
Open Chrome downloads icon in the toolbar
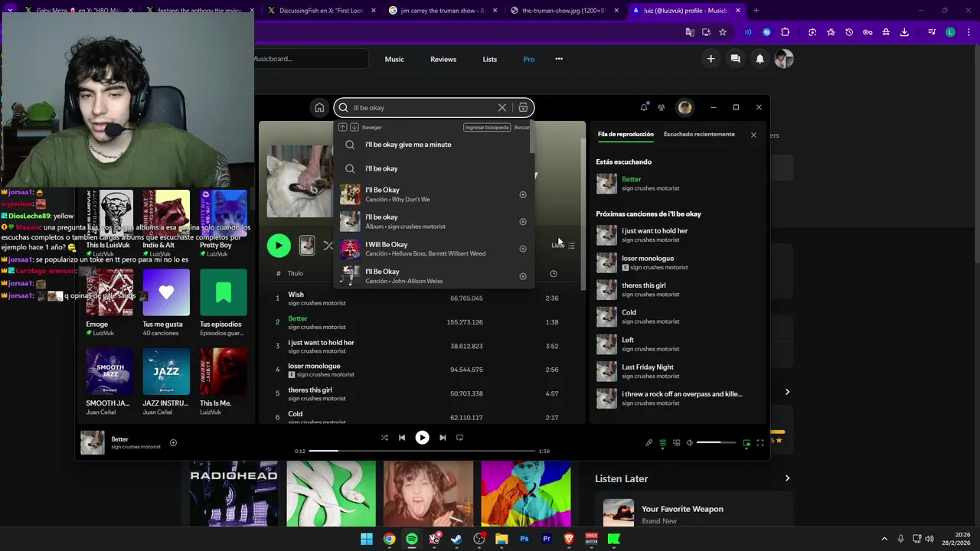pyautogui.click(x=904, y=32)
